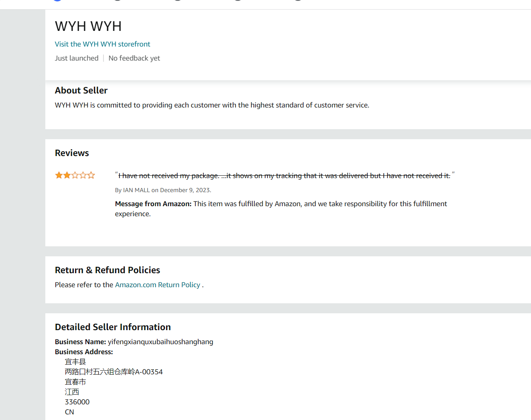
Task: Click the struck-through package review text
Action: point(284,176)
